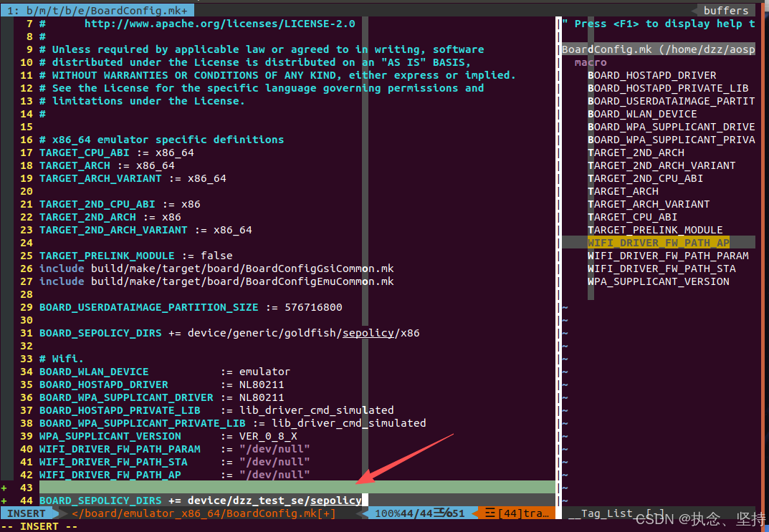Click TARGET_ARCH_VARIANT on line 19
The image size is (769, 532).
tap(100, 178)
